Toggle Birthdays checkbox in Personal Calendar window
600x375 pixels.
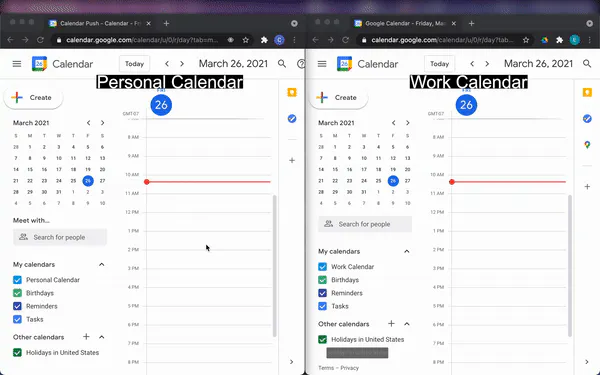[x=17, y=293]
